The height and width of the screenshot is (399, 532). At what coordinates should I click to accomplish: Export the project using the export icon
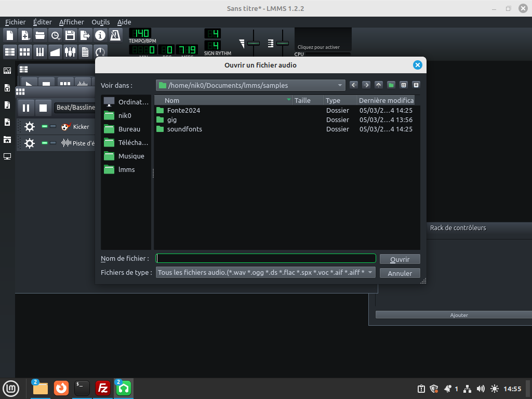85,35
